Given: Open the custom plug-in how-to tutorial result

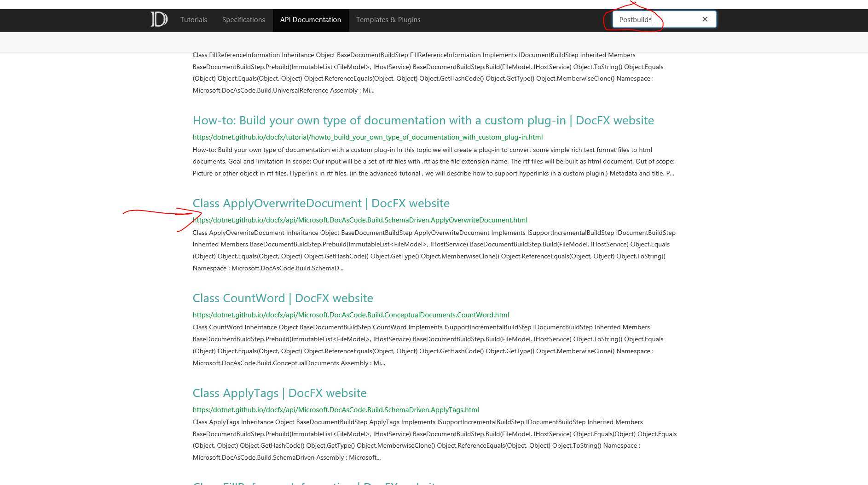Looking at the screenshot, I should click(422, 120).
